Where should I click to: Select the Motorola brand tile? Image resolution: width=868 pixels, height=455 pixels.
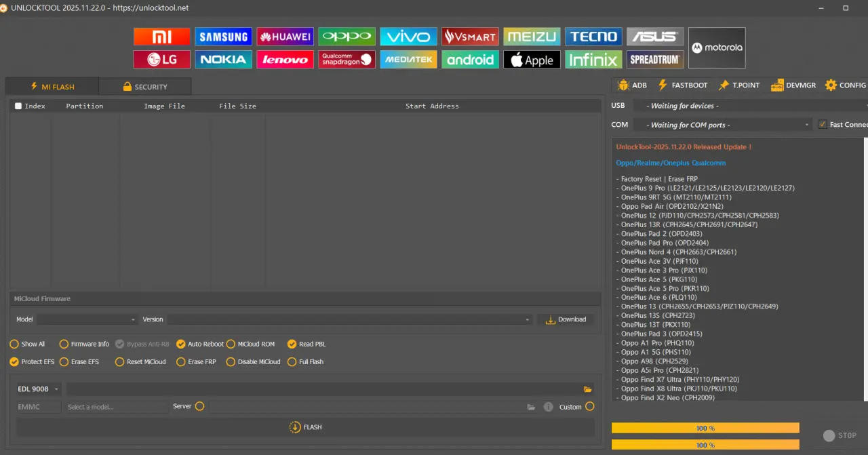point(717,47)
